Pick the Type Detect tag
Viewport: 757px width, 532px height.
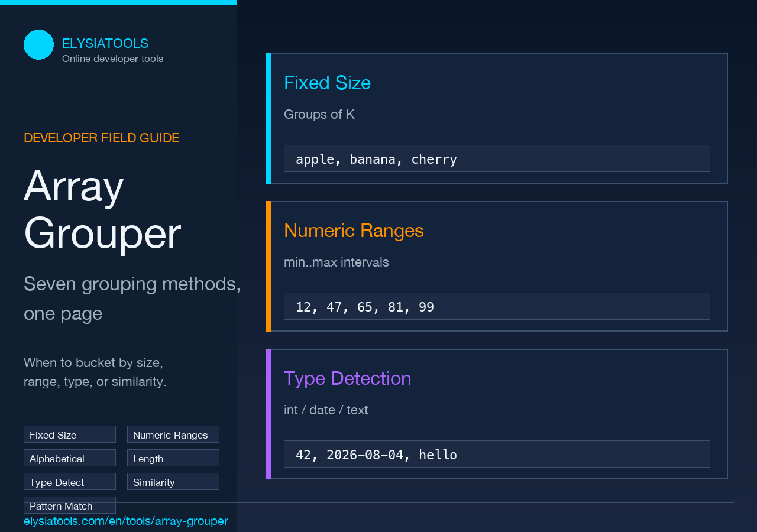pyautogui.click(x=70, y=482)
